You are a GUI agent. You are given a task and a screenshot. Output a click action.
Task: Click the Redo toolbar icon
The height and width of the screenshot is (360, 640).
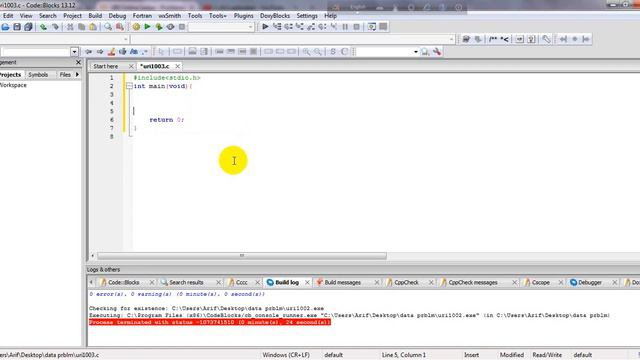[55, 27]
